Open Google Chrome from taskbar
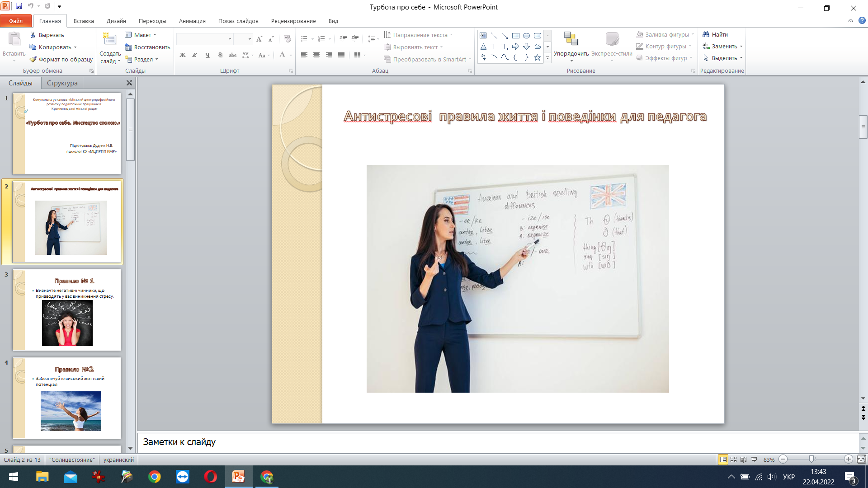Screen dimensions: 868x488 tap(155, 477)
